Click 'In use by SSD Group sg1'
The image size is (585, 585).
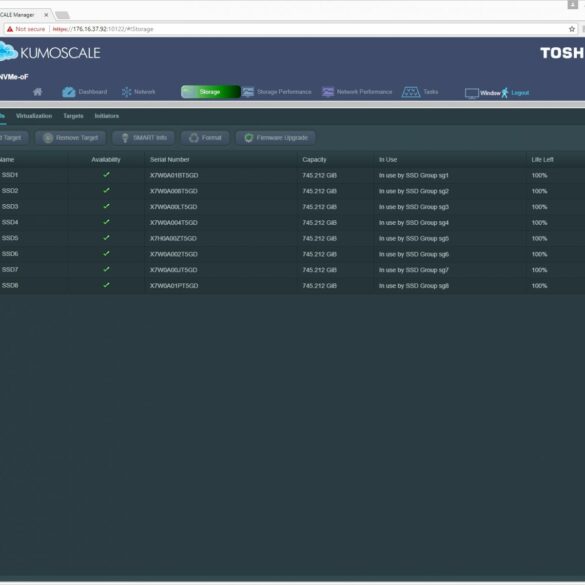point(414,175)
